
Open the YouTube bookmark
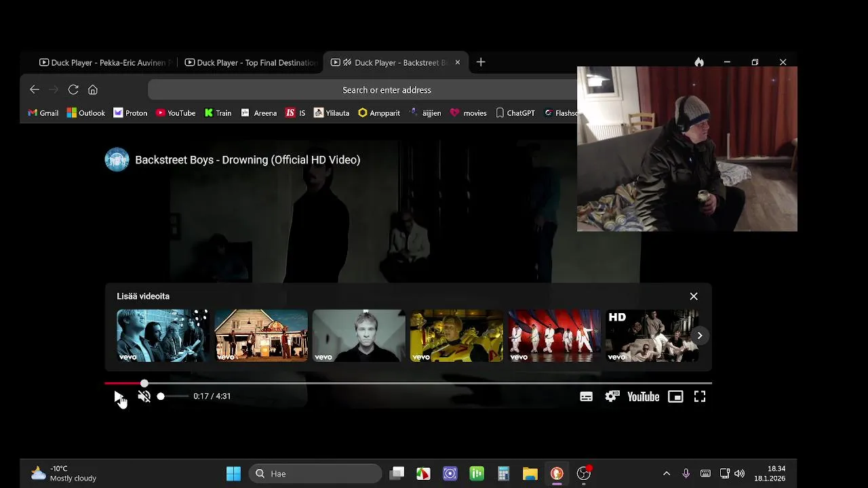pyautogui.click(x=176, y=113)
